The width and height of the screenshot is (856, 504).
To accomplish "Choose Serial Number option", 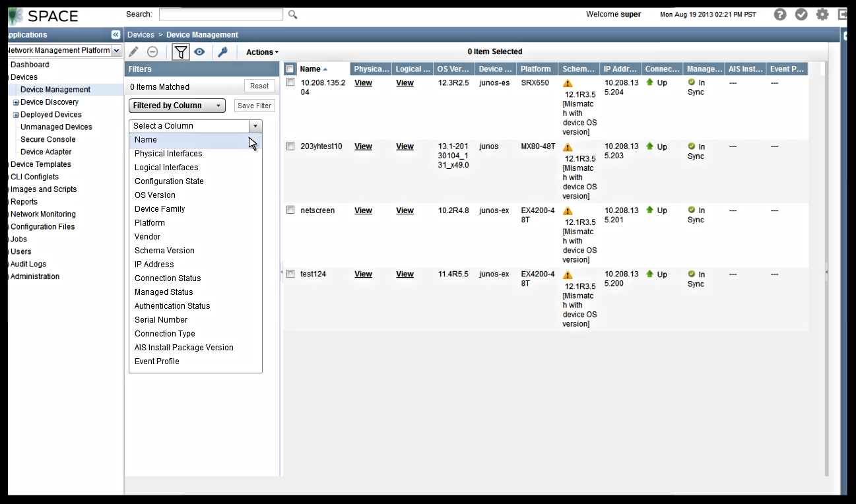I will 195,320.
